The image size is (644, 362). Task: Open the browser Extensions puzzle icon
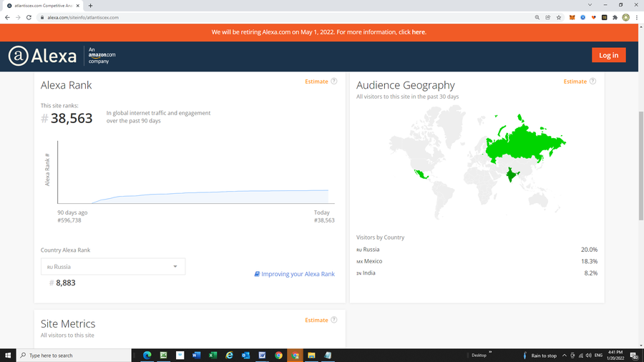click(x=615, y=17)
